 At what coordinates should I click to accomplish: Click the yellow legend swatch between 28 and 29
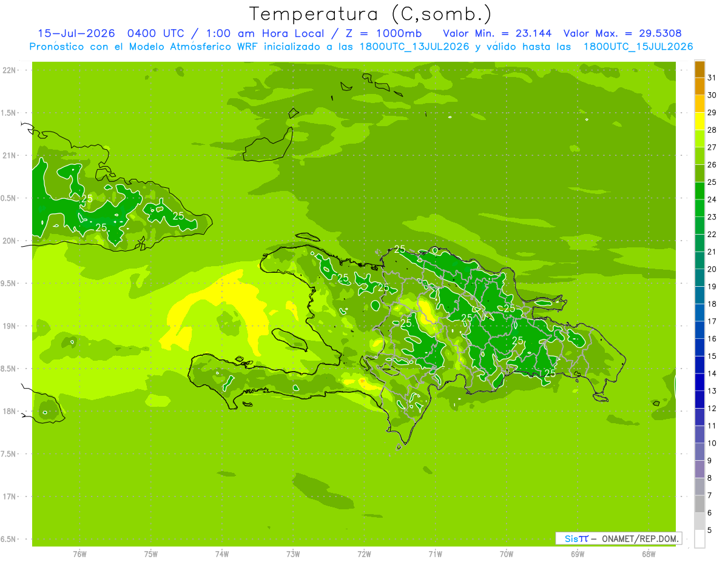[x=699, y=121]
